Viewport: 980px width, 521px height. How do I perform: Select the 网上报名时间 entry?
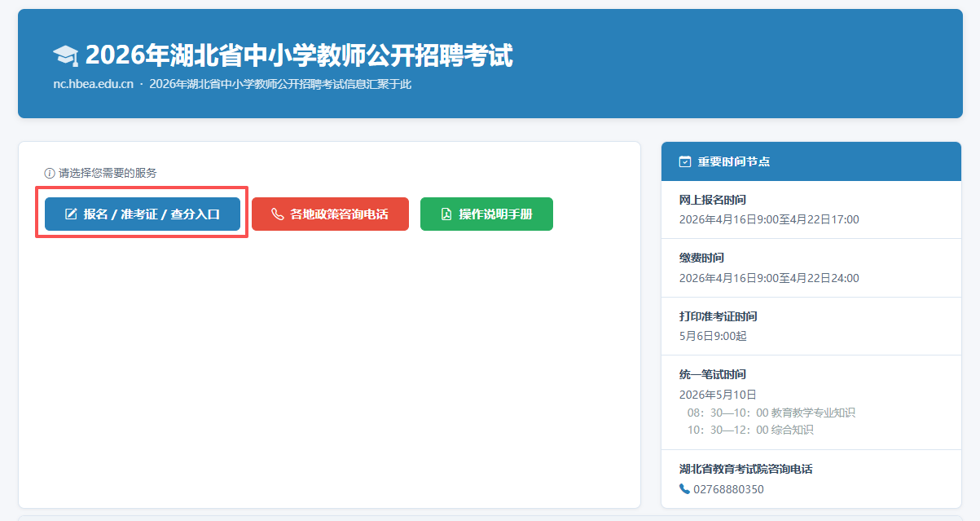click(x=713, y=200)
